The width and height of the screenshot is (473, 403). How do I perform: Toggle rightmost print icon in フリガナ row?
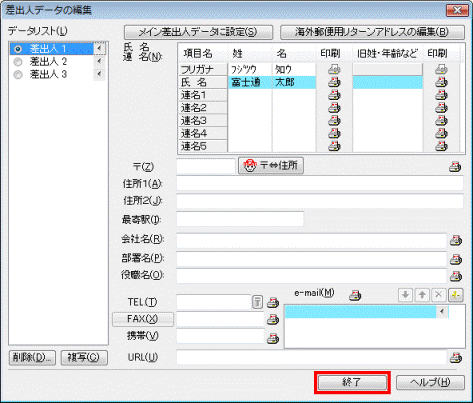pos(441,69)
